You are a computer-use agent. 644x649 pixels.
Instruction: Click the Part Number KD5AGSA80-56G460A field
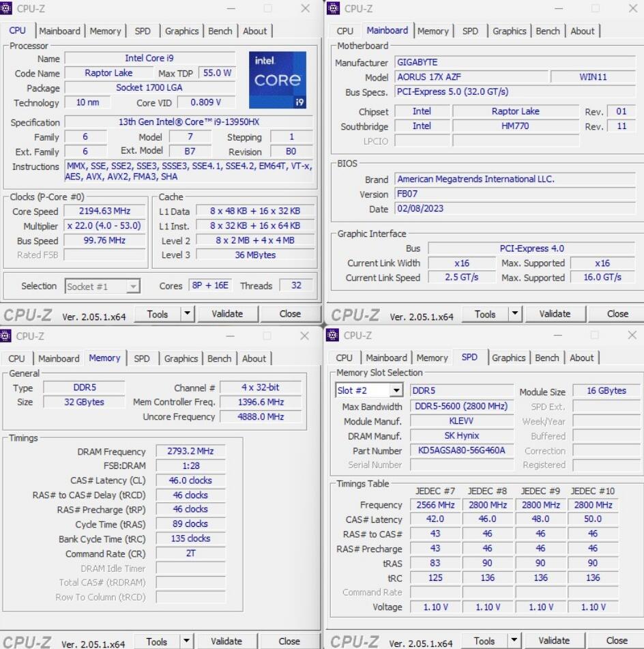pyautogui.click(x=461, y=450)
